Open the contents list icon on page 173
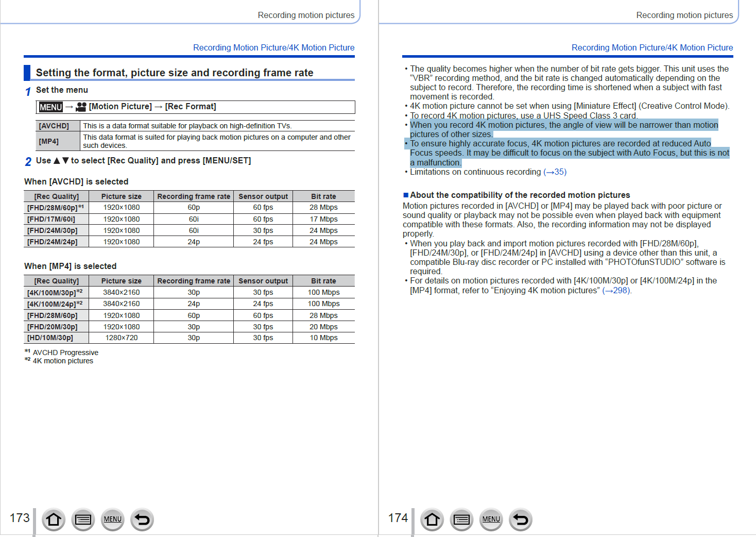756x537 pixels. (83, 519)
